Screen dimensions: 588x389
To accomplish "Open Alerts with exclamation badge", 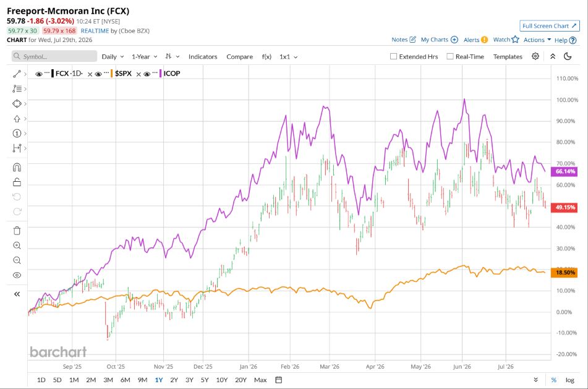I will point(475,40).
